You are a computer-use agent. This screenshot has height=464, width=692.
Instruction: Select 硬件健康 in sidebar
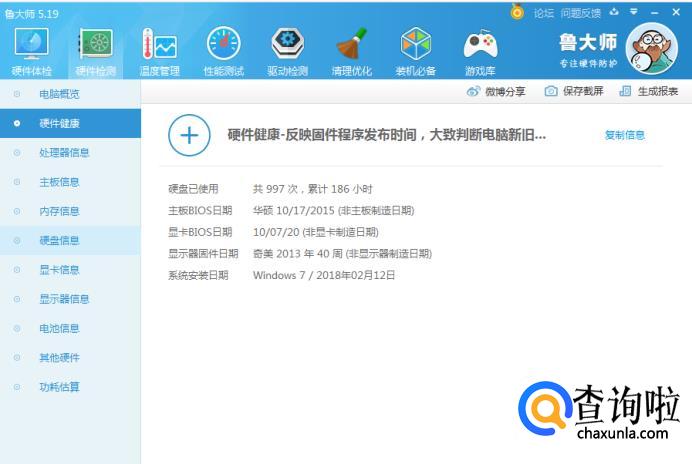point(70,124)
